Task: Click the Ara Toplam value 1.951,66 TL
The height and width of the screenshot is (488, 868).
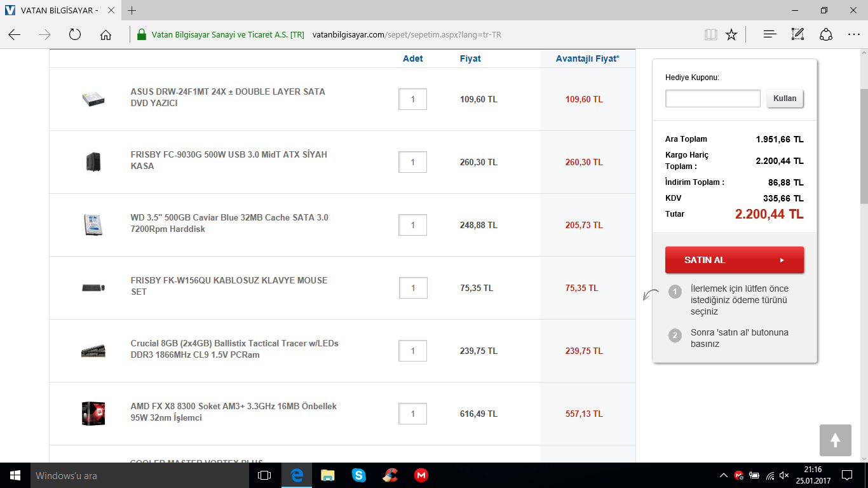Action: pos(780,139)
